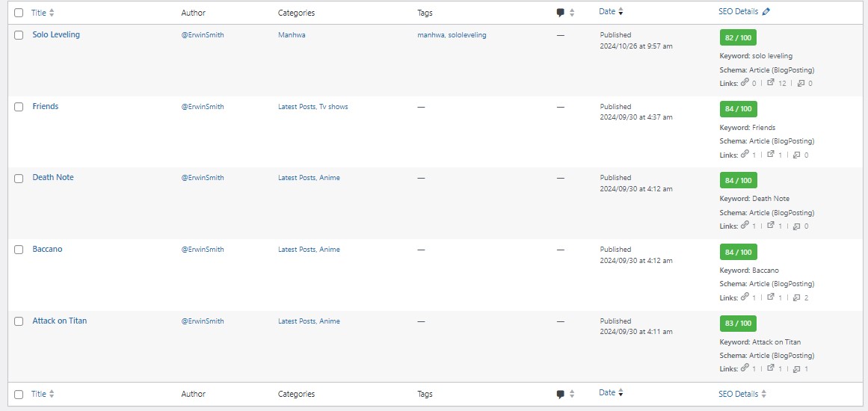Click incoming links icon in Baccano row
This screenshot has height=411, width=868.
(797, 297)
